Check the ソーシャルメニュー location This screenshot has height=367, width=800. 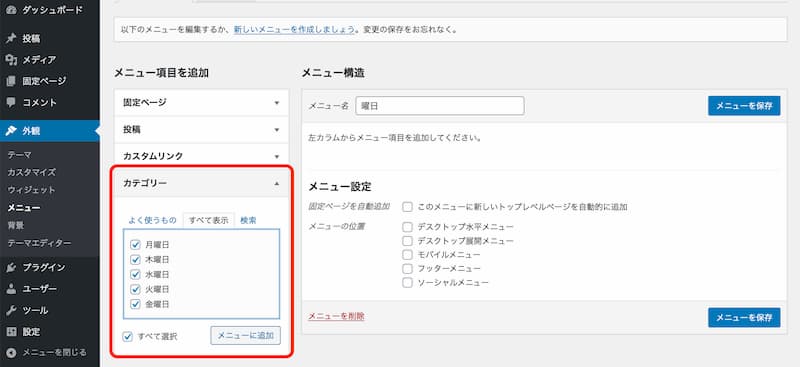click(x=407, y=282)
